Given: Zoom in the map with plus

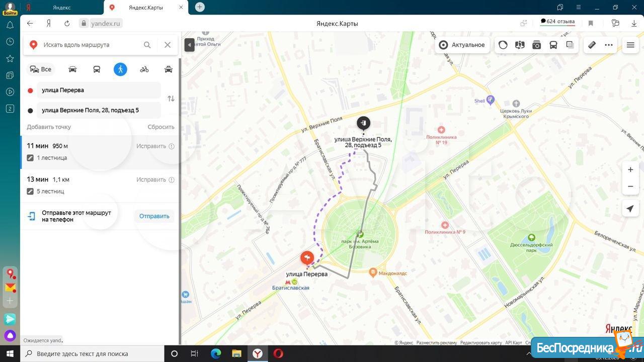Looking at the screenshot, I should [x=630, y=169].
